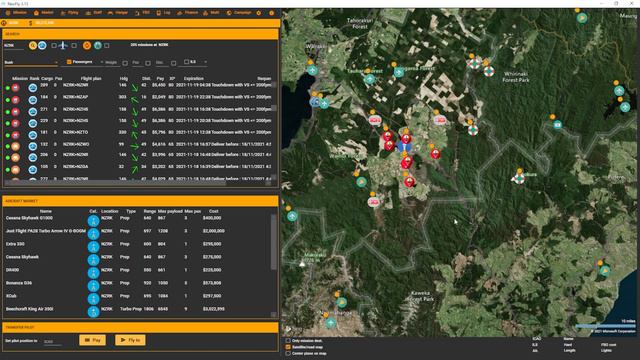The width and height of the screenshot is (640, 360).
Task: Click category icon for Cessna Skyhawk G1000
Action: click(x=93, y=221)
